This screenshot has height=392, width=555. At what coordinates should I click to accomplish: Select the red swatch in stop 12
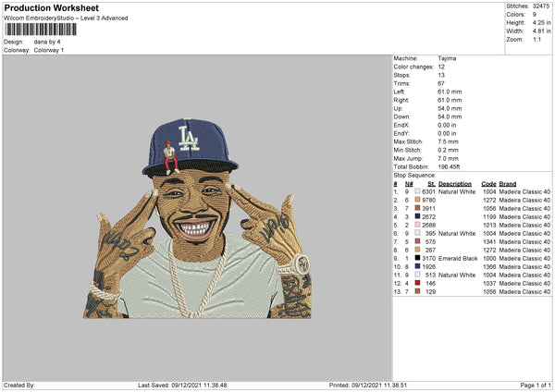click(x=417, y=283)
